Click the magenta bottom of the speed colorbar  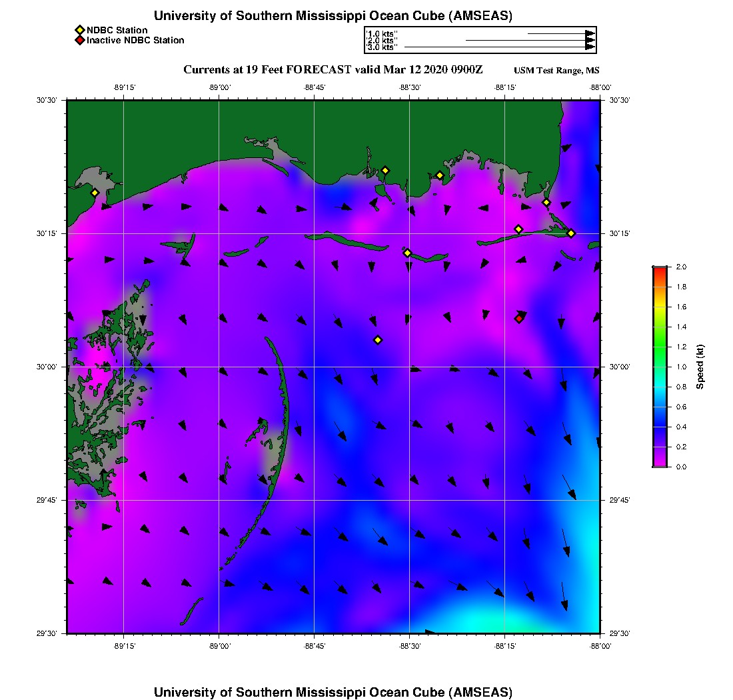click(x=660, y=463)
